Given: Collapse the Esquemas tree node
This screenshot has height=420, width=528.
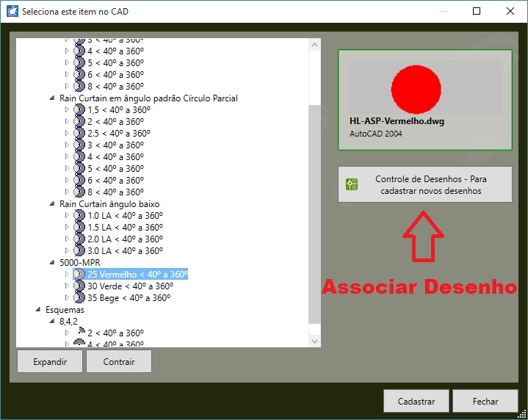Looking at the screenshot, I should coord(38,310).
